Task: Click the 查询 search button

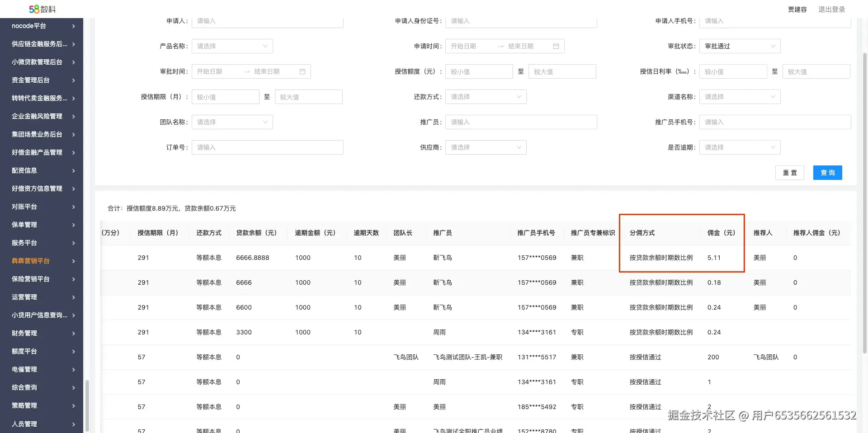Action: (x=827, y=173)
